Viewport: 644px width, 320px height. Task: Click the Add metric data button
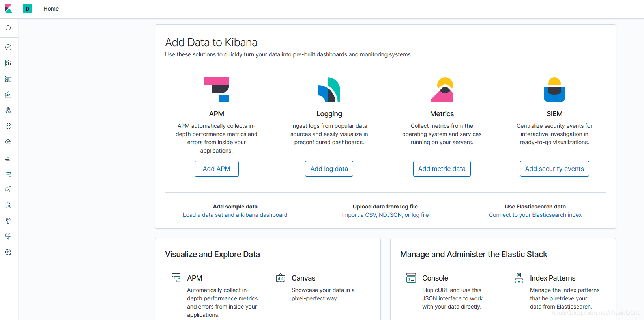442,169
